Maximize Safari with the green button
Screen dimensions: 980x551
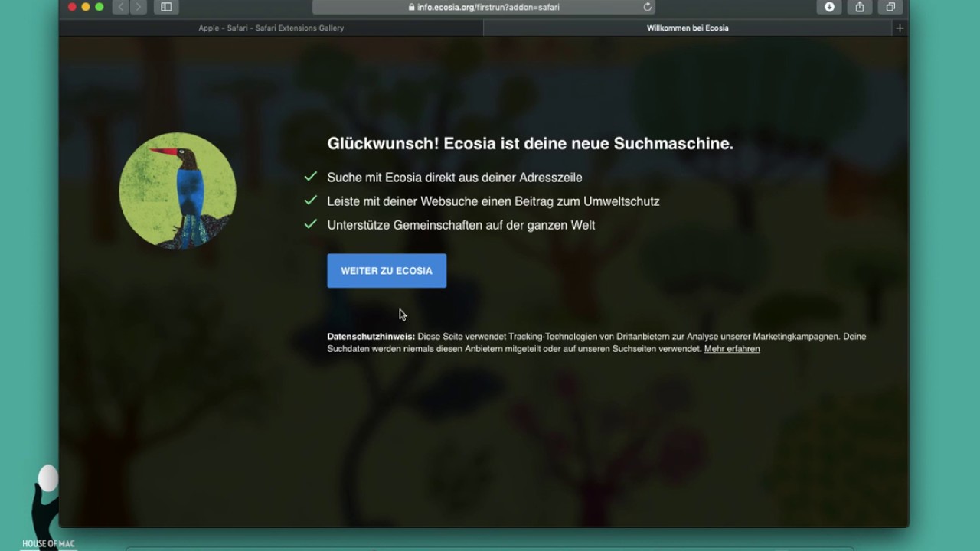(x=100, y=7)
